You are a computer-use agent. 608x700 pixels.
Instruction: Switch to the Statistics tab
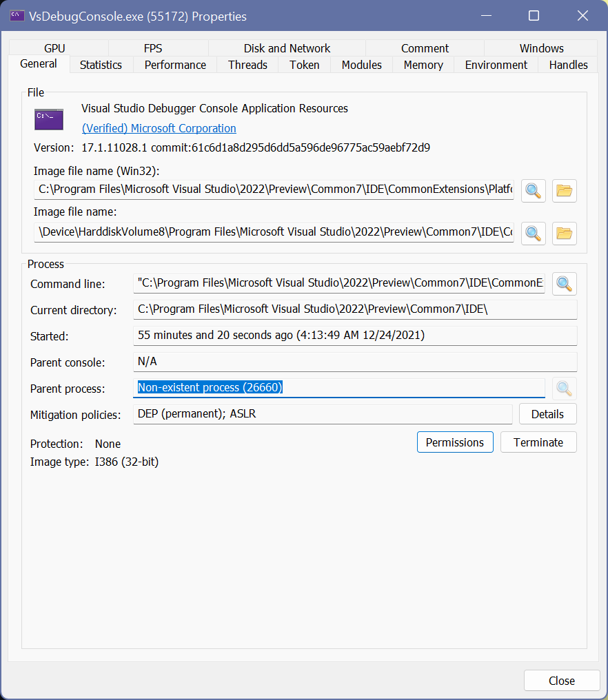click(101, 65)
